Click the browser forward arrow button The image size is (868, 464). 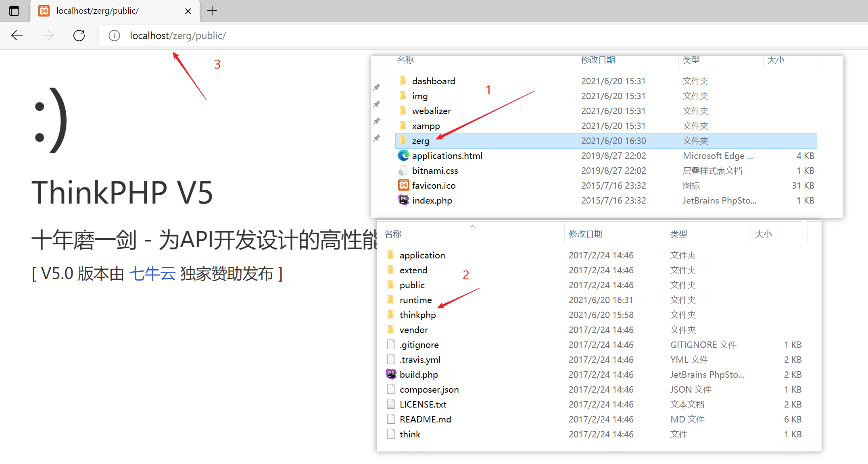[48, 35]
